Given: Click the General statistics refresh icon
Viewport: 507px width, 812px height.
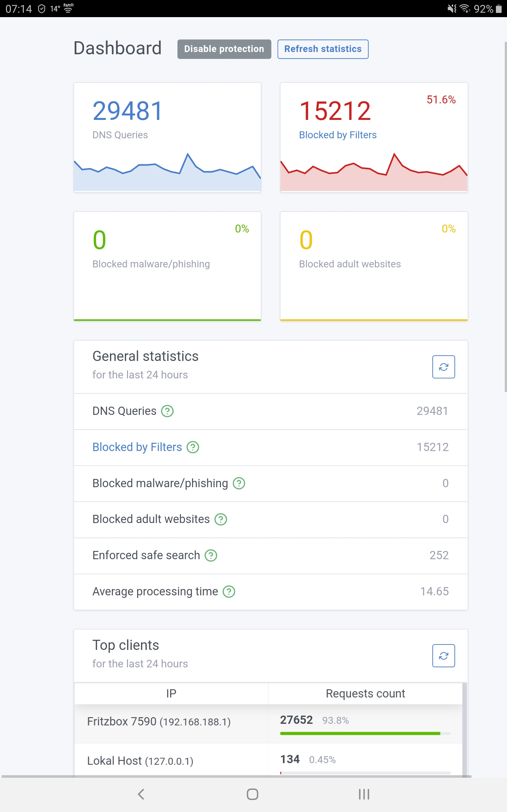Looking at the screenshot, I should (x=443, y=367).
